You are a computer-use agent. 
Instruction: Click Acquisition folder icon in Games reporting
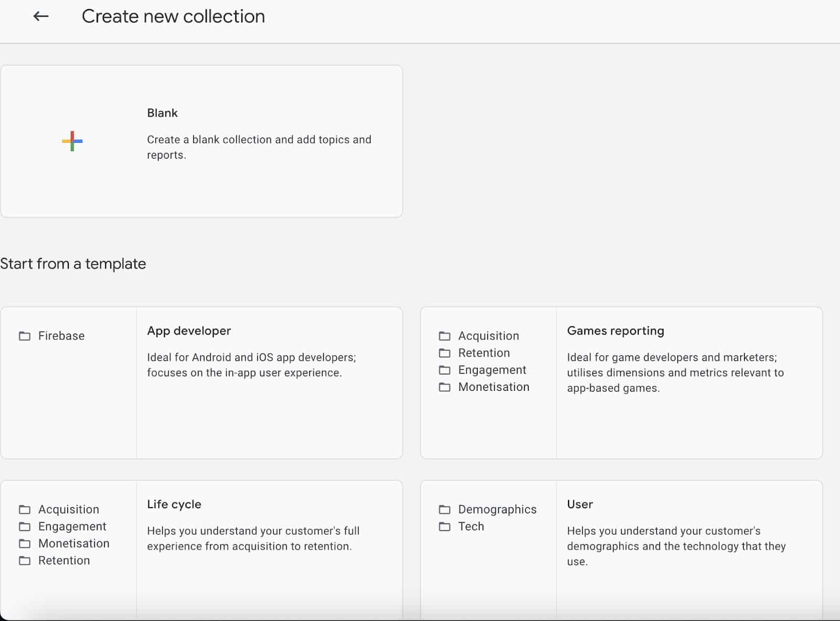(445, 336)
